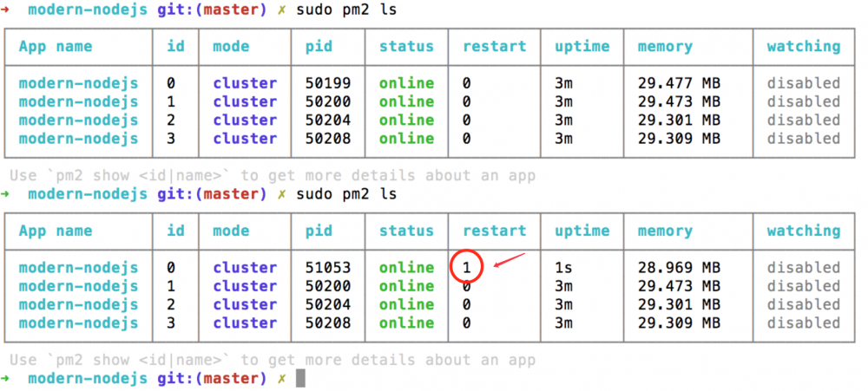The width and height of the screenshot is (868, 391).
Task: Click memory 29.473 MB in the upper table
Action: 679,101
